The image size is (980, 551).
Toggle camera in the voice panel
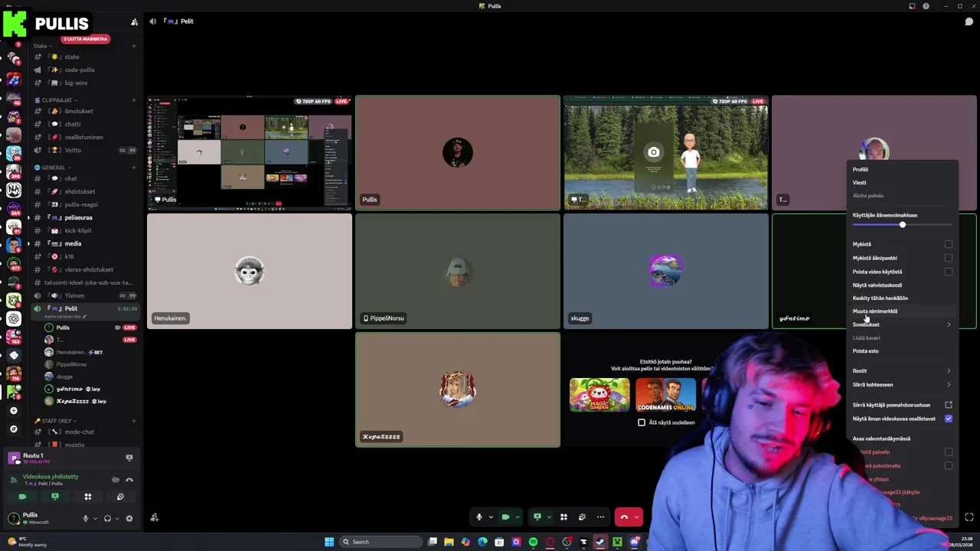click(x=22, y=497)
